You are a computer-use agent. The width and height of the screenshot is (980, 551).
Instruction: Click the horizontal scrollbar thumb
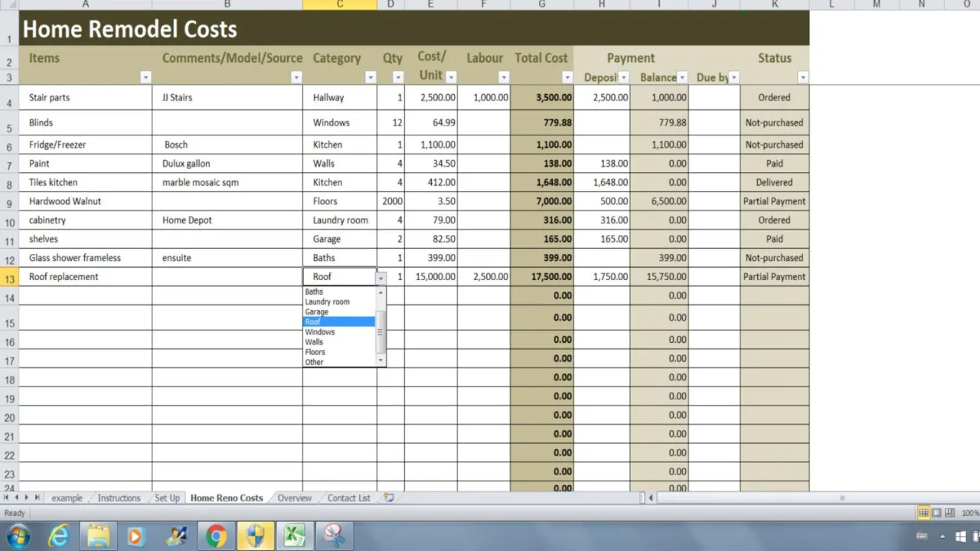842,497
